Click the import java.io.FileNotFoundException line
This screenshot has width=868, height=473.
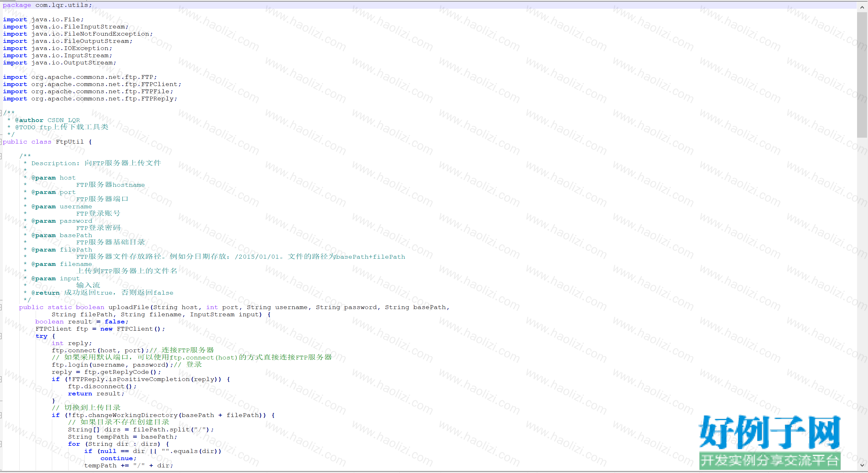click(78, 34)
